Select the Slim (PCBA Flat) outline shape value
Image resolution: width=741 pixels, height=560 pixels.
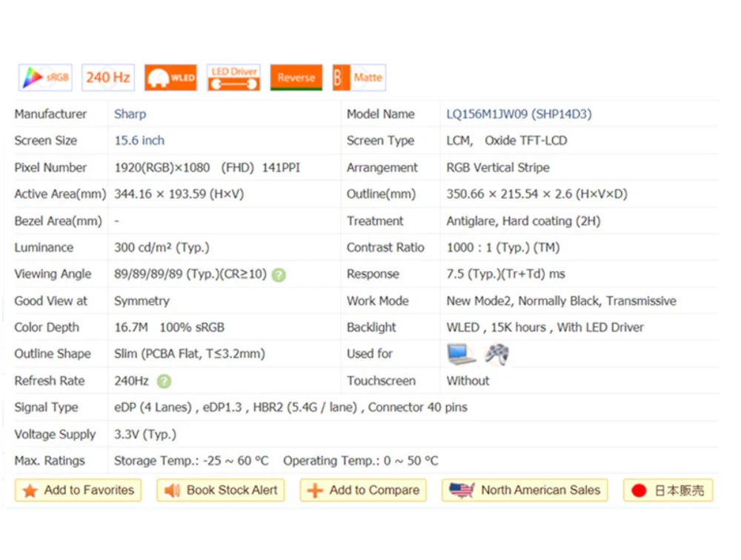(190, 354)
